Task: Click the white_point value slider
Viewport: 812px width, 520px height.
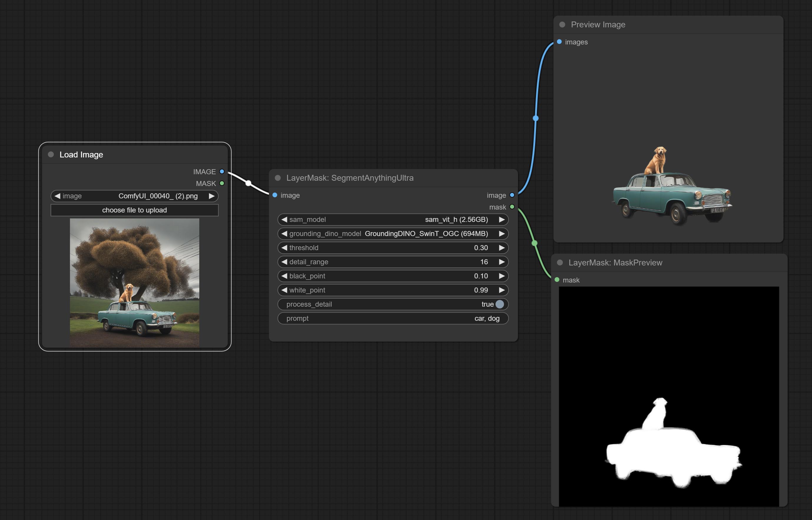Action: pos(392,290)
